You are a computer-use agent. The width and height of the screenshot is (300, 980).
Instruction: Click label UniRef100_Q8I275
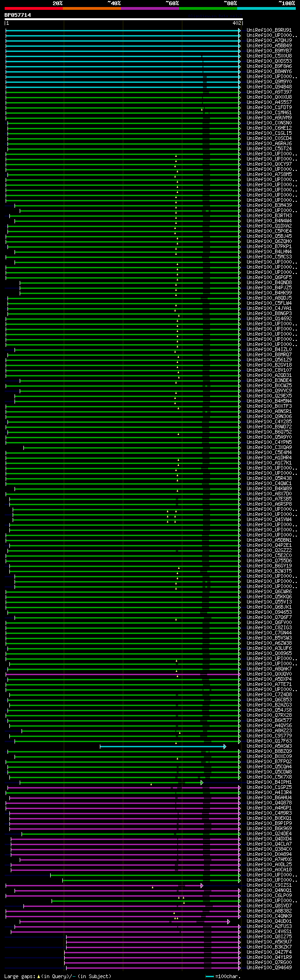pos(270,937)
